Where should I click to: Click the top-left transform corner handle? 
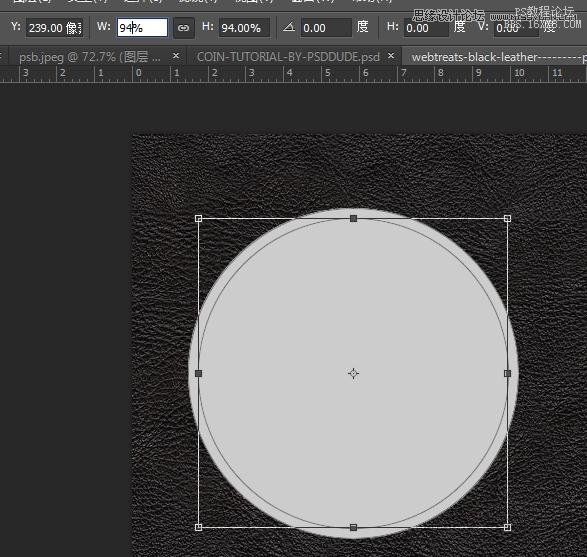coord(199,219)
